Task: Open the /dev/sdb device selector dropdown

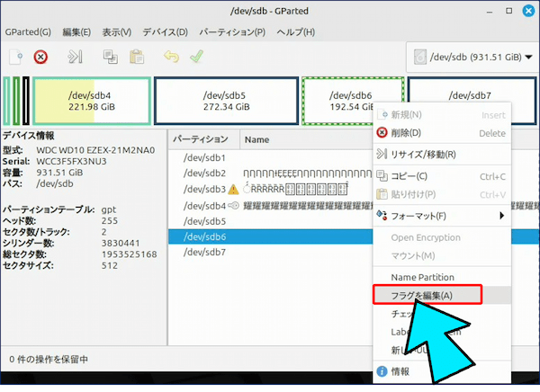Action: click(468, 58)
